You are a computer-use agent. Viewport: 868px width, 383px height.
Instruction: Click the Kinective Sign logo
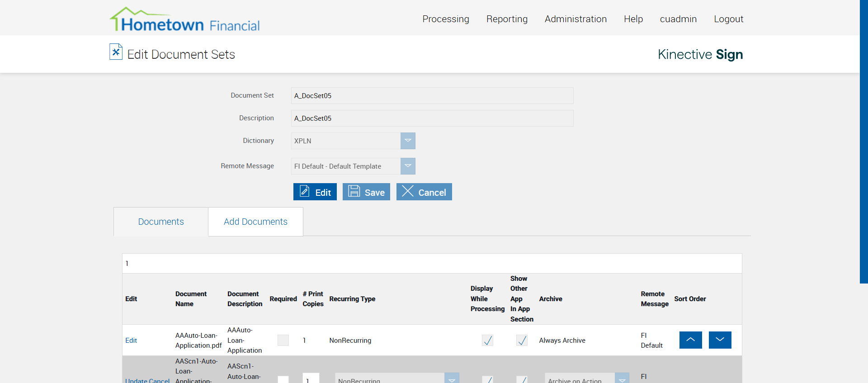pos(700,54)
